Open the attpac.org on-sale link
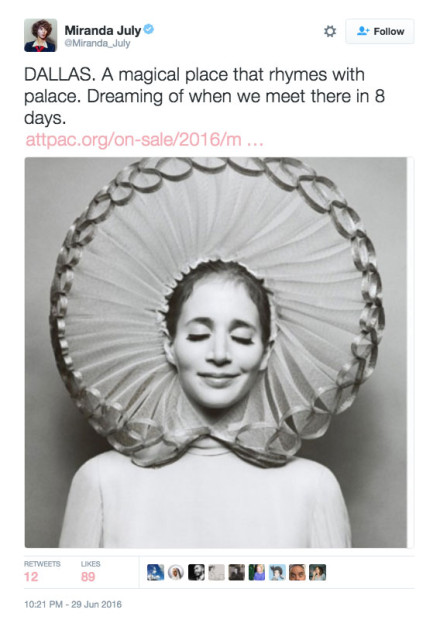The image size is (440, 620). 144,140
